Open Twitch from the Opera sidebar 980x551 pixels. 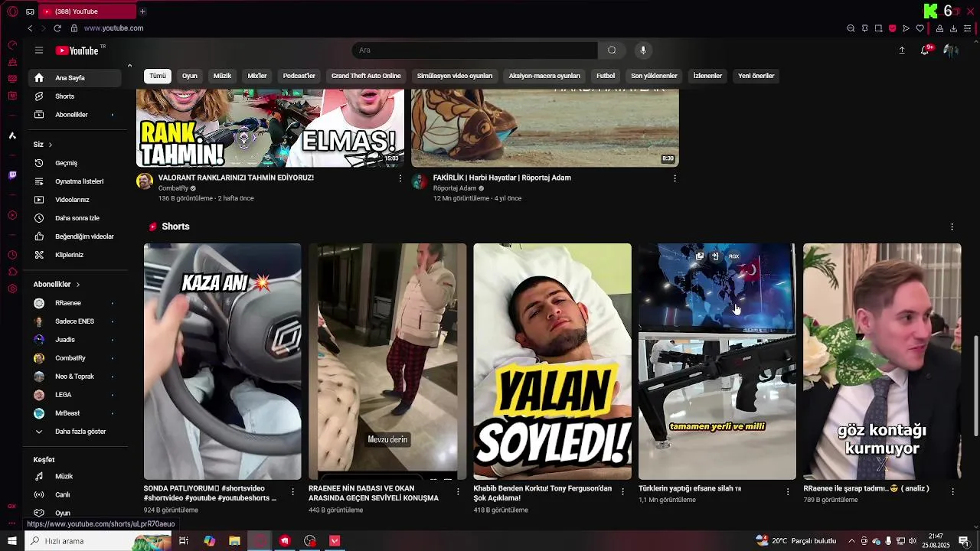point(12,175)
